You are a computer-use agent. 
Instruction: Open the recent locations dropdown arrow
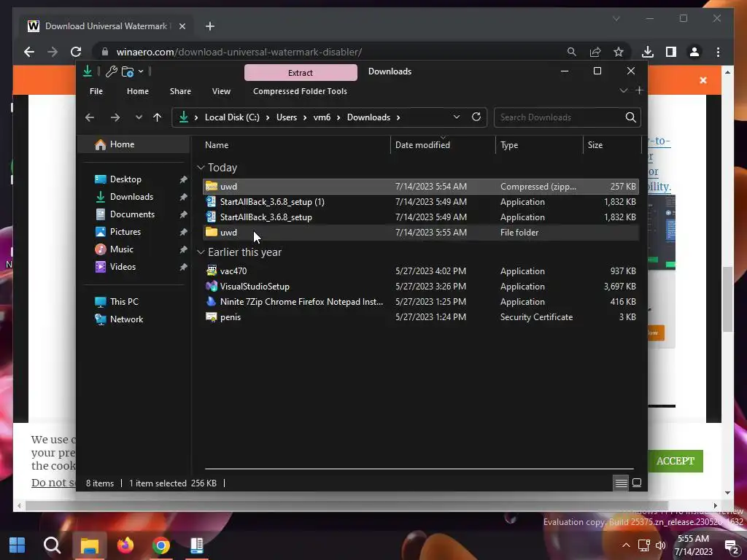pyautogui.click(x=139, y=117)
